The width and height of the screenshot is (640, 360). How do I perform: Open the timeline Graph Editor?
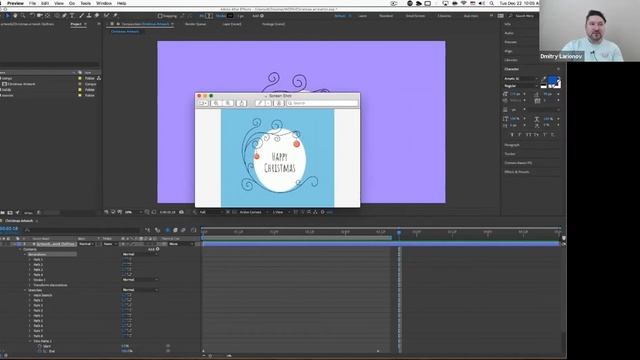[x=193, y=230]
